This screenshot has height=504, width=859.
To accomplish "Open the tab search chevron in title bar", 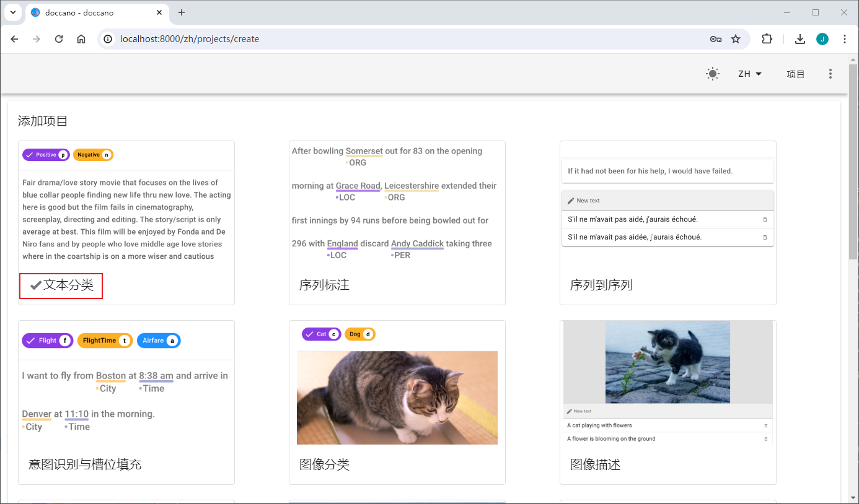I will (x=13, y=12).
